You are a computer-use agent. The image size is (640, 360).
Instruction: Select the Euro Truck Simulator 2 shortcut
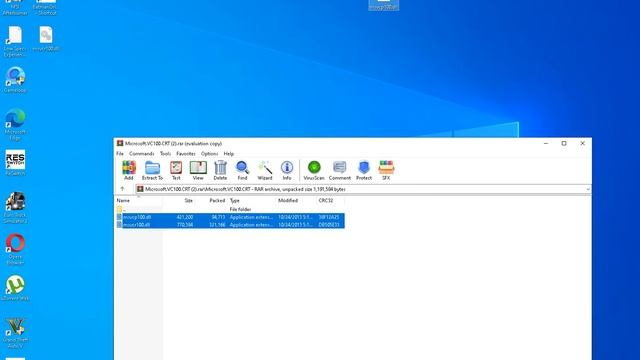click(x=15, y=208)
